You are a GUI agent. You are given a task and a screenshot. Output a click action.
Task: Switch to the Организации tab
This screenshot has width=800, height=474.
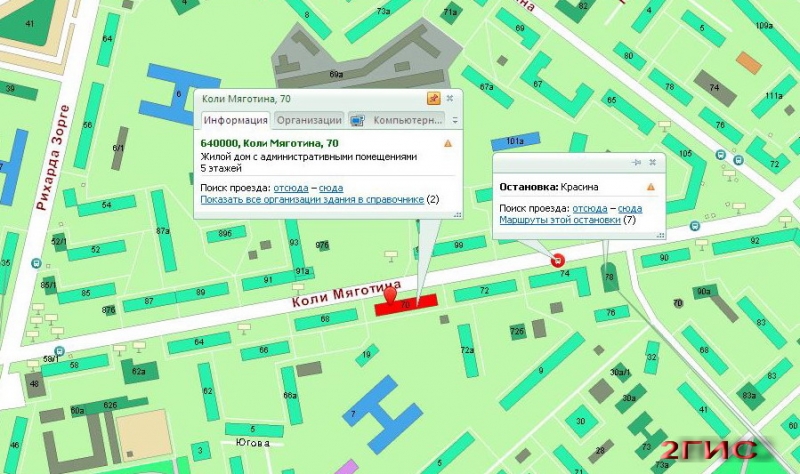309,120
